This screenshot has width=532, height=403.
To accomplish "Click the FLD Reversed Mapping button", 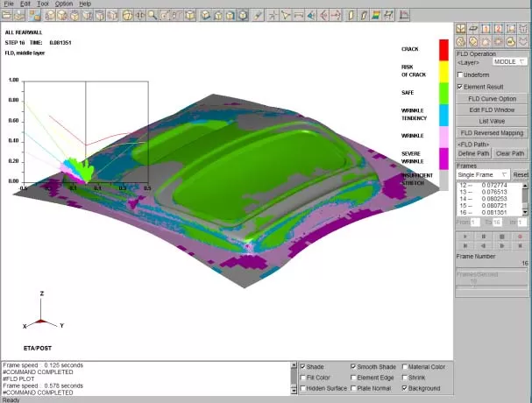I will pyautogui.click(x=492, y=133).
